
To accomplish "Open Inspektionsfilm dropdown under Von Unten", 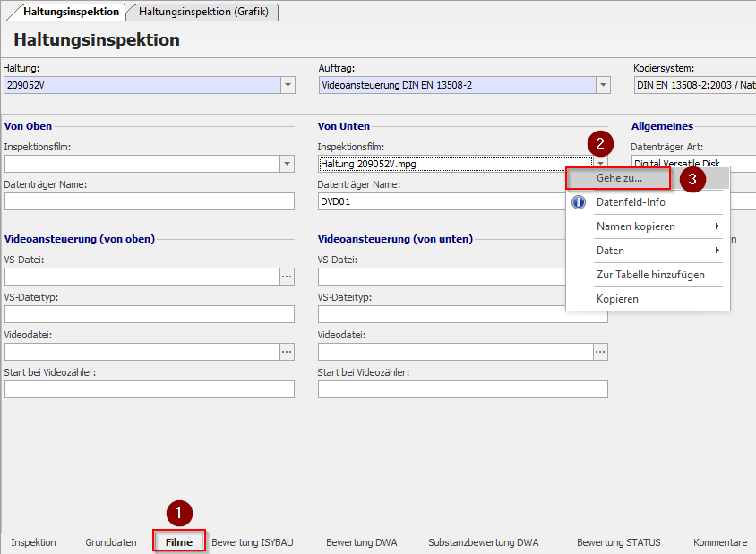I will point(601,164).
